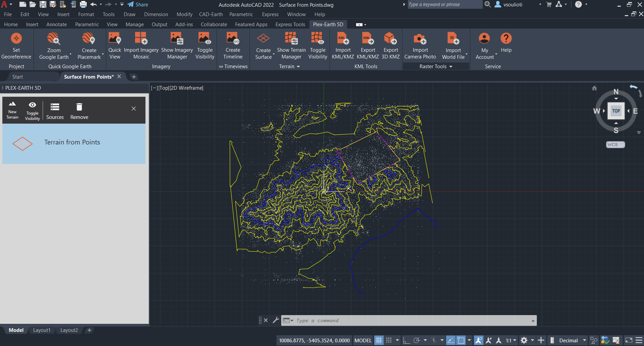Toggle object snap tracking
Image resolution: width=644 pixels, height=346 pixels.
tap(450, 340)
